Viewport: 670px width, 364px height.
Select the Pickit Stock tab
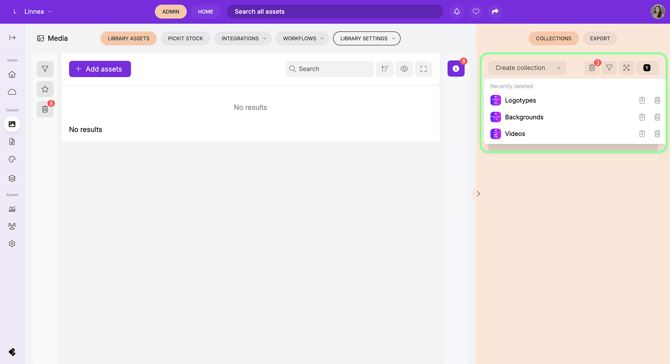185,38
